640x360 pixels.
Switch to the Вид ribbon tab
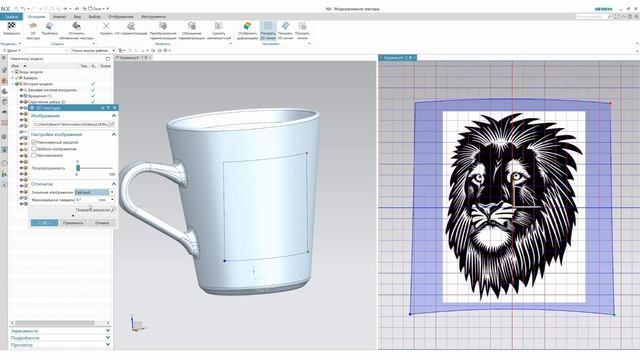[x=77, y=17]
